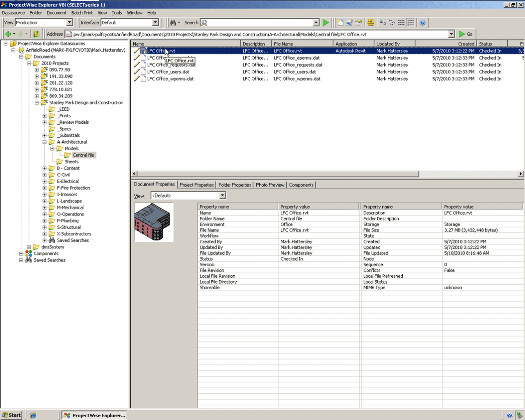Image resolution: width=525 pixels, height=420 pixels.
Task: Select the New Document toolbar icon
Action: pyautogui.click(x=339, y=23)
